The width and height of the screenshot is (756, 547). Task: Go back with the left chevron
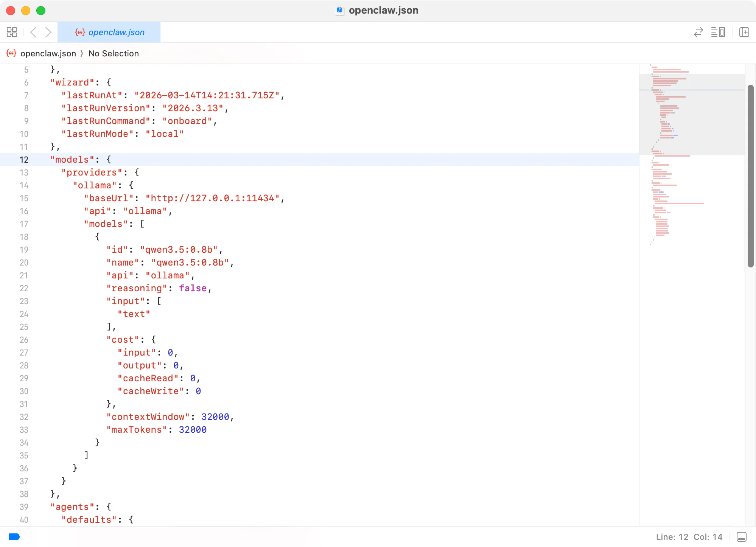coord(33,32)
